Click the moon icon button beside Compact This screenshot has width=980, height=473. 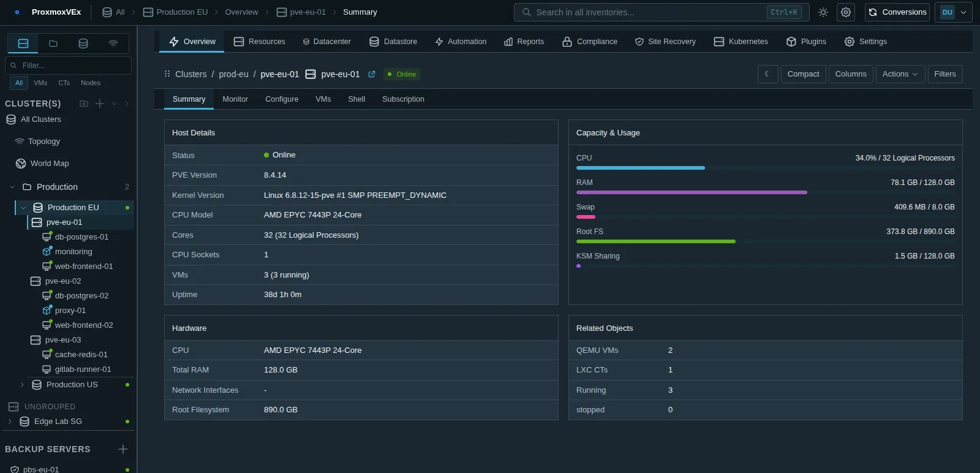click(767, 74)
